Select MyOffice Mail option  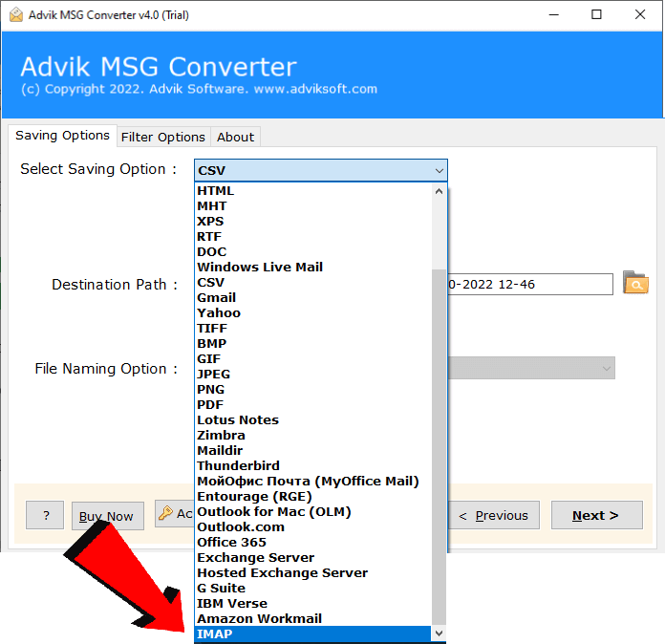(313, 481)
